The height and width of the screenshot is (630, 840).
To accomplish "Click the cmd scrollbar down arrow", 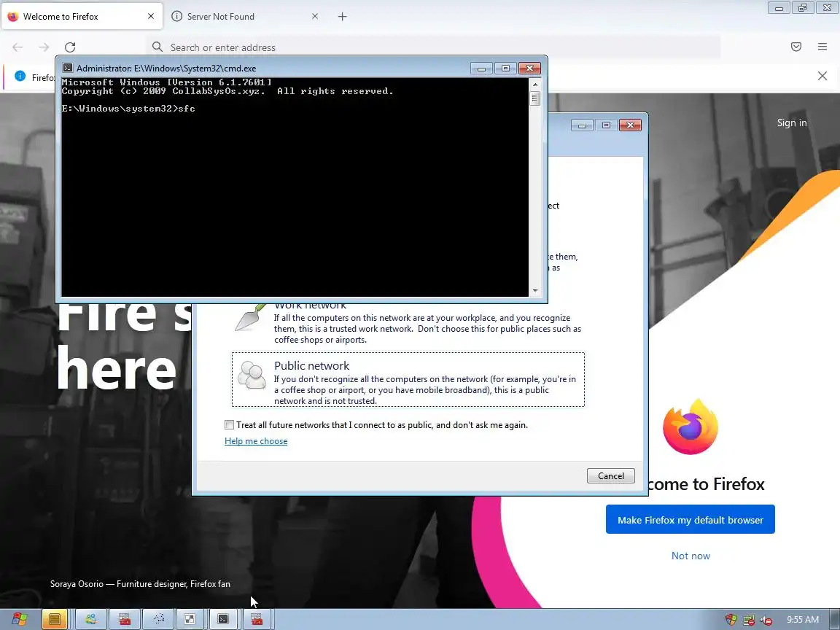I will [534, 291].
